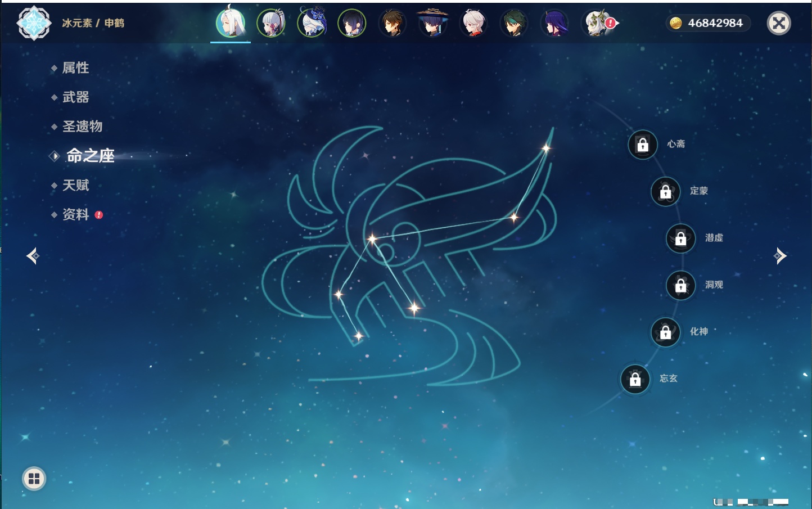
Task: Choose Kazuha's portrait with red scarf
Action: 473,23
